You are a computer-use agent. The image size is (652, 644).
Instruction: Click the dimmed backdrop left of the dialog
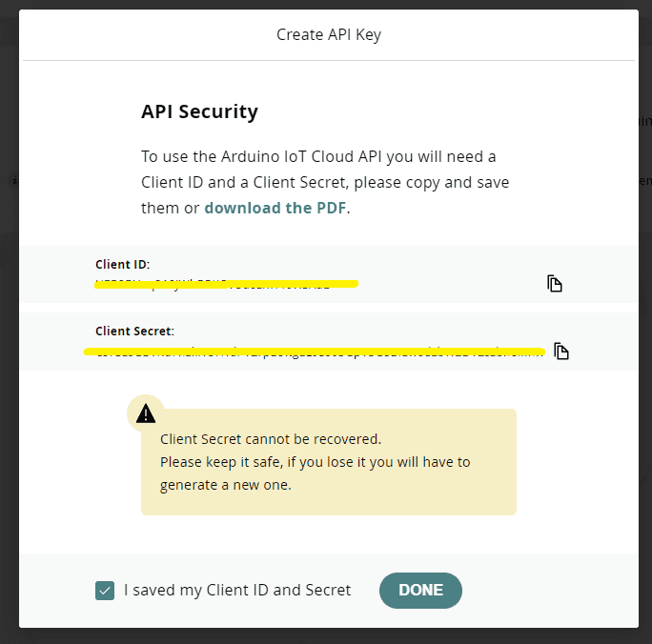pos(9,381)
